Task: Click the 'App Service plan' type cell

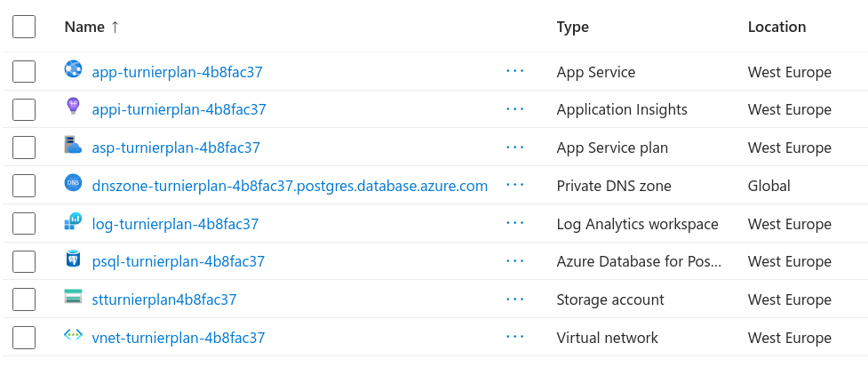Action: point(612,148)
